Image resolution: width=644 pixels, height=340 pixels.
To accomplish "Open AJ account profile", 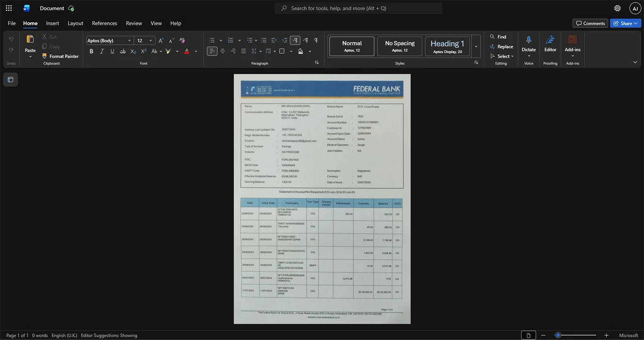I will coord(635,8).
